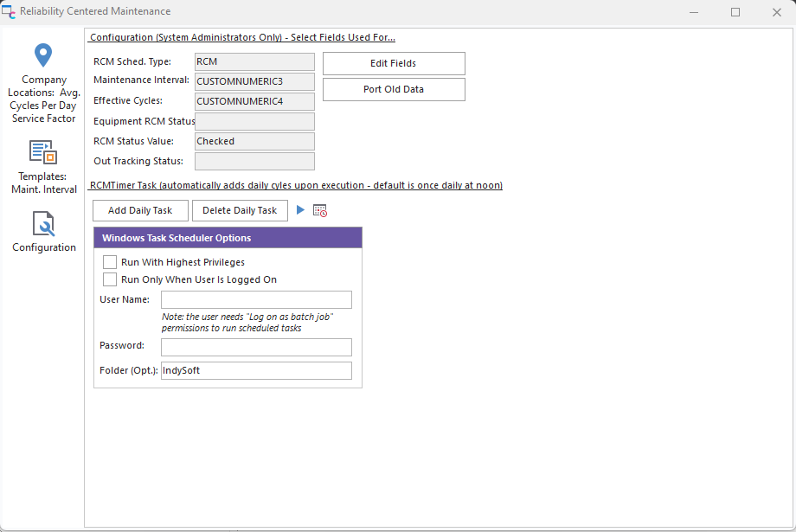The image size is (796, 532).
Task: Open Templates Maint. Interval section
Action: (43, 152)
